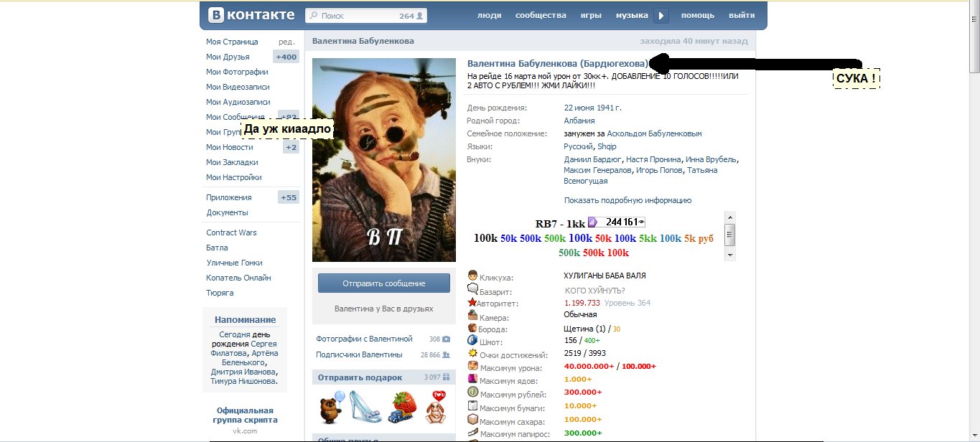980x442 pixels.
Task: Click the Отправить подарок heading
Action: 360,377
